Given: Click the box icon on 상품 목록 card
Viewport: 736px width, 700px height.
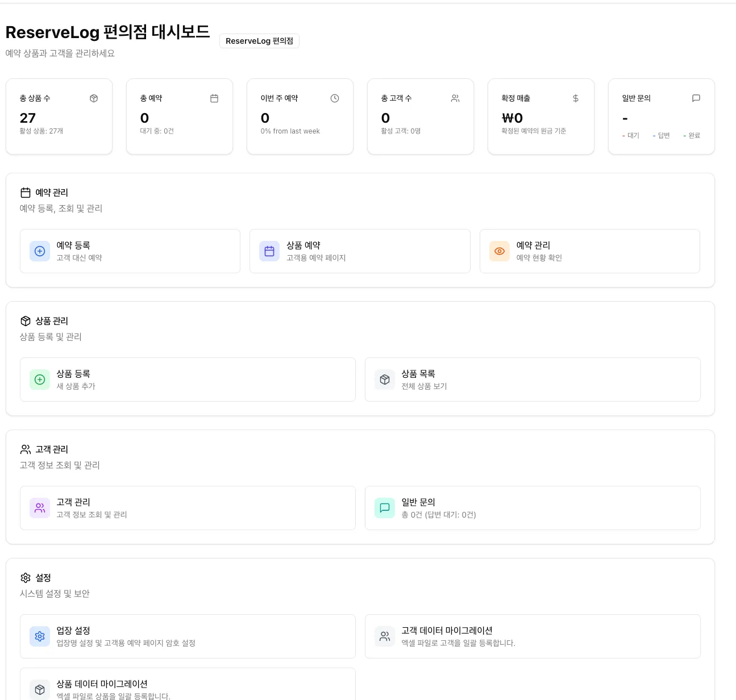Looking at the screenshot, I should coord(385,380).
